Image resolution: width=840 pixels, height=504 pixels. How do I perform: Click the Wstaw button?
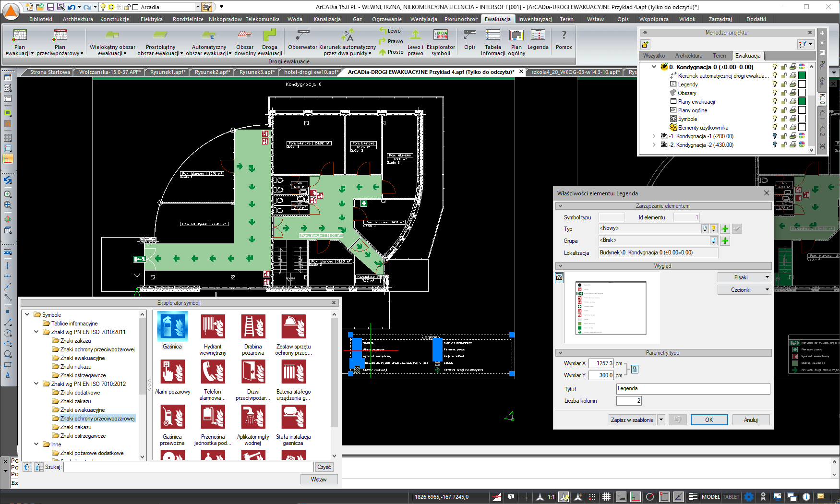(x=319, y=480)
